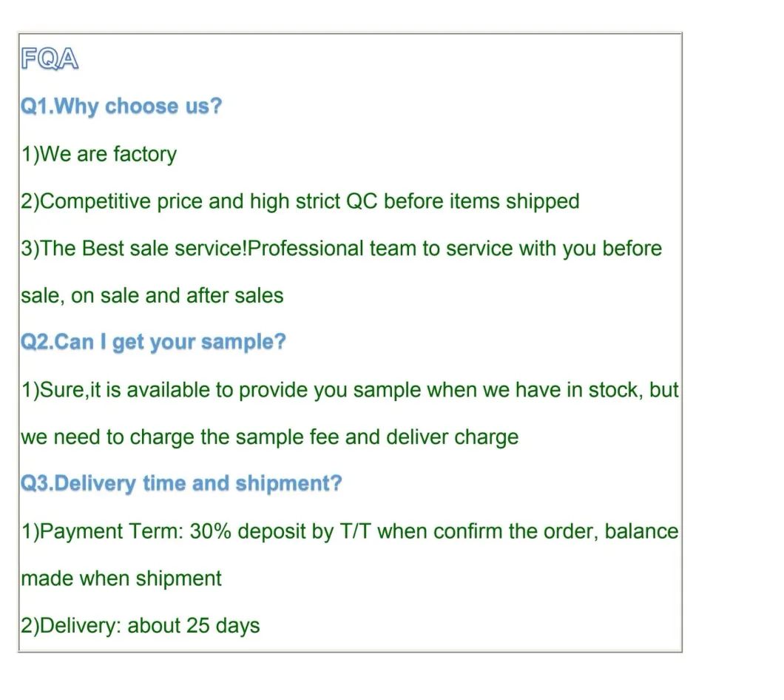The width and height of the screenshot is (784, 700).
Task: Select the 'Q2.Can I get your sample?' question
Action: pos(153,343)
